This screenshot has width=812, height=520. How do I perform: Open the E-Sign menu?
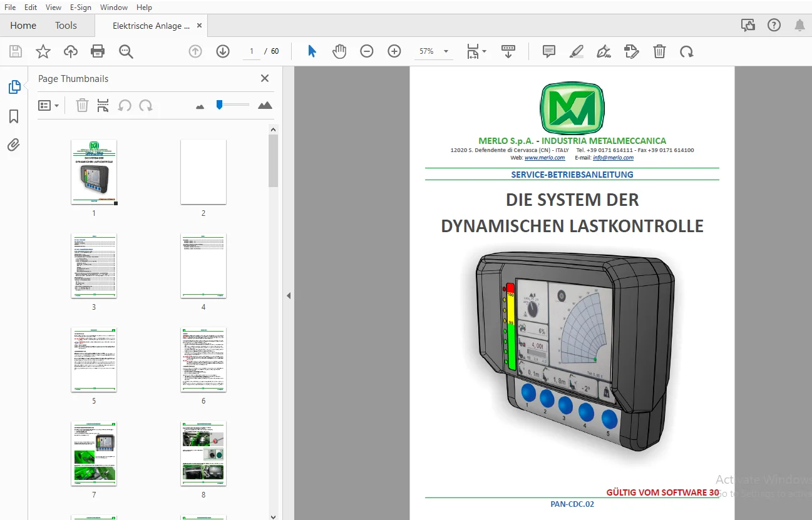pos(80,7)
